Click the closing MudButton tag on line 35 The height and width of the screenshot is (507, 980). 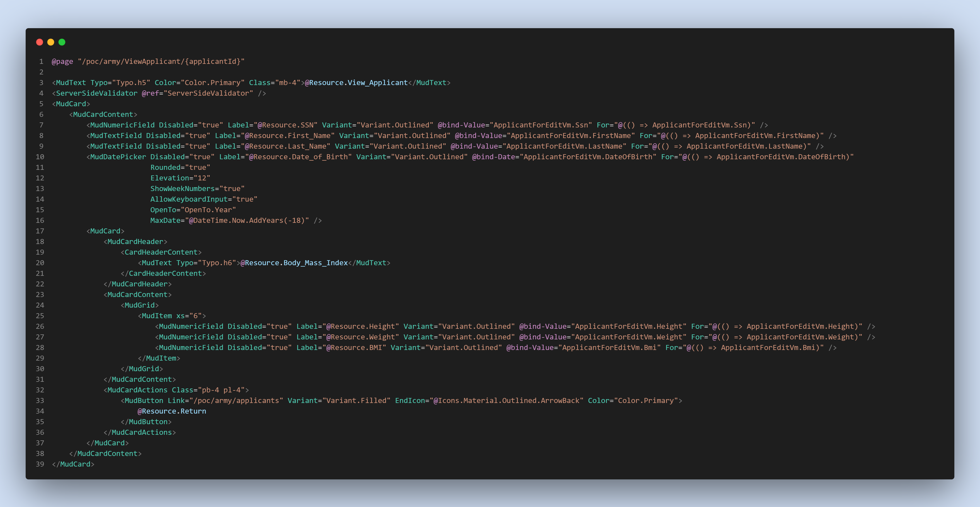point(146,422)
